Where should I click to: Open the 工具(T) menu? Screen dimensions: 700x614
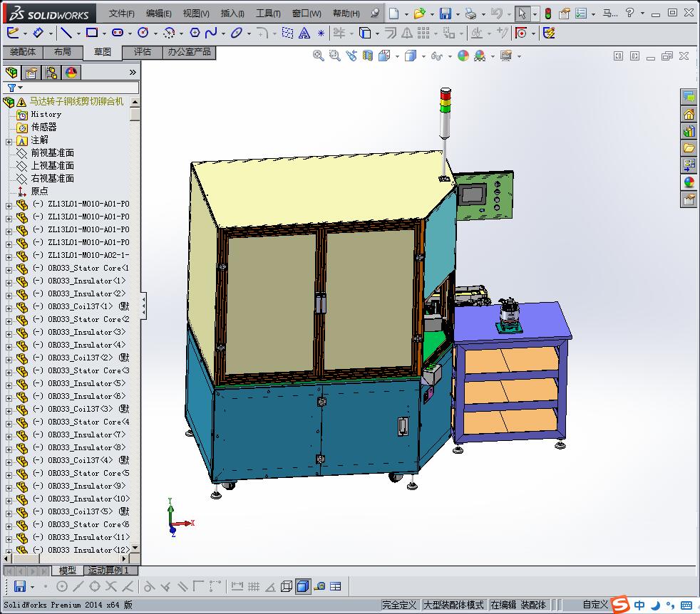[268, 14]
